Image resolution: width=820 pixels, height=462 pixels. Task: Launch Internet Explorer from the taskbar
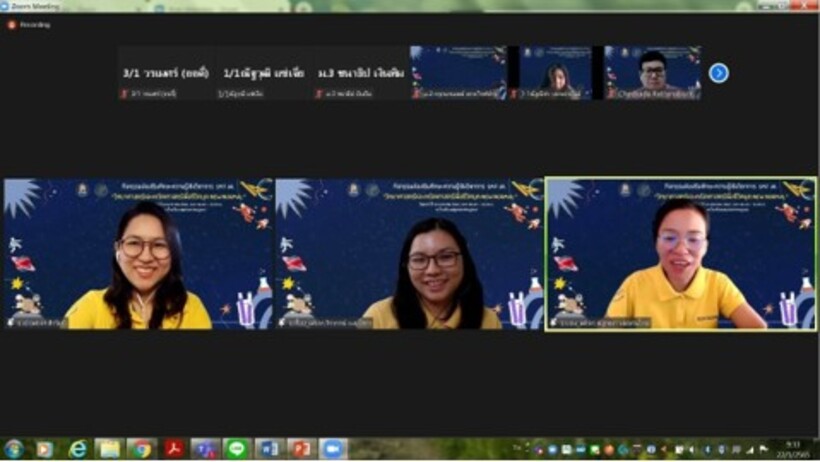point(77,449)
